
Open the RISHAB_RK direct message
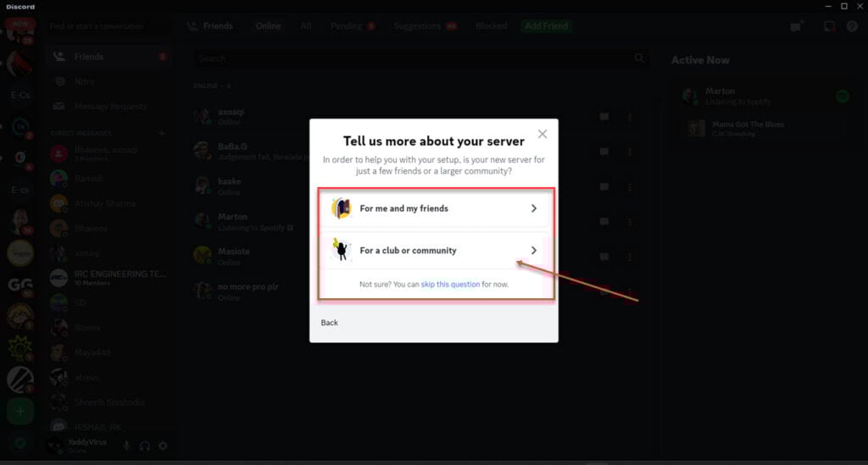108,427
